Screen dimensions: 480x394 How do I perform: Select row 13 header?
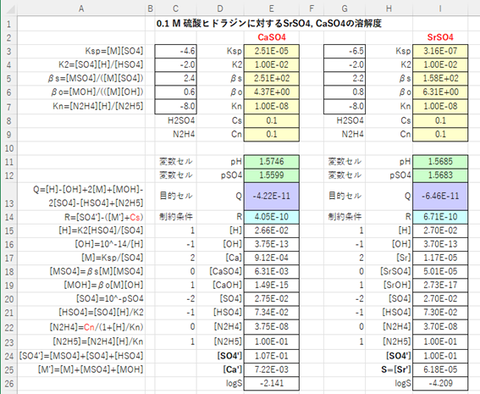click(9, 196)
